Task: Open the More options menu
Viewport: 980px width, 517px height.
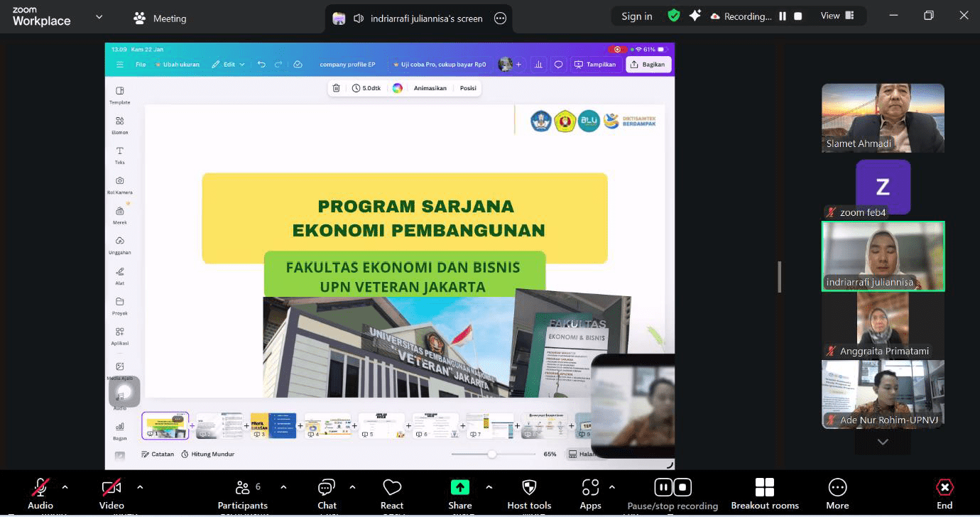Action: (837, 493)
